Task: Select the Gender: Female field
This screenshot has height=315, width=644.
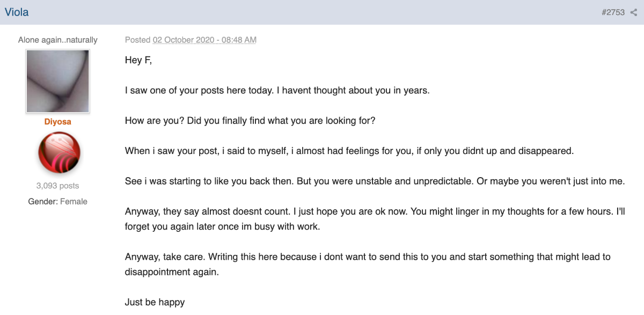Action: [x=57, y=201]
